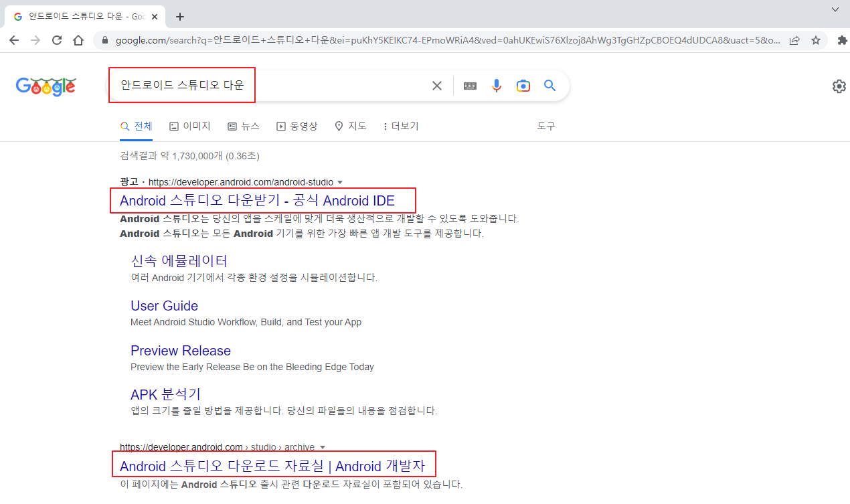Switch to the 동영상 tab
Image resolution: width=850 pixels, height=504 pixels.
click(x=297, y=126)
